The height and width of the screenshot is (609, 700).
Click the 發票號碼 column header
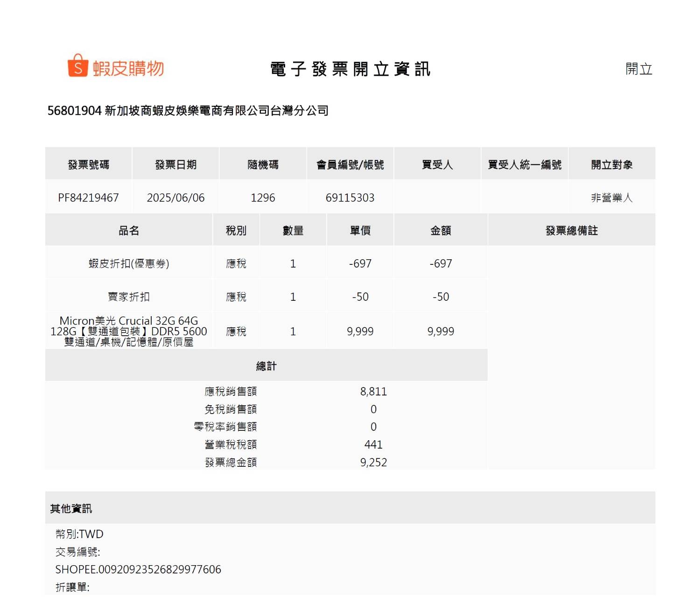(x=89, y=165)
